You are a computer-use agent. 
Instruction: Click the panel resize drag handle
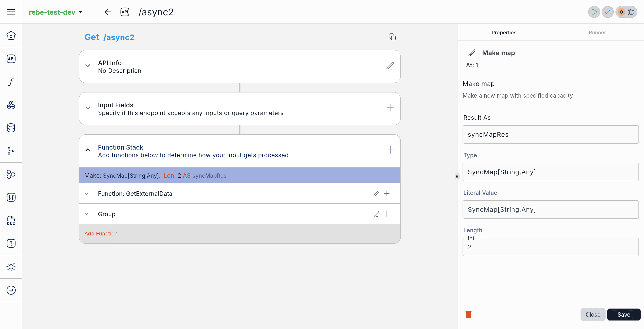457,176
